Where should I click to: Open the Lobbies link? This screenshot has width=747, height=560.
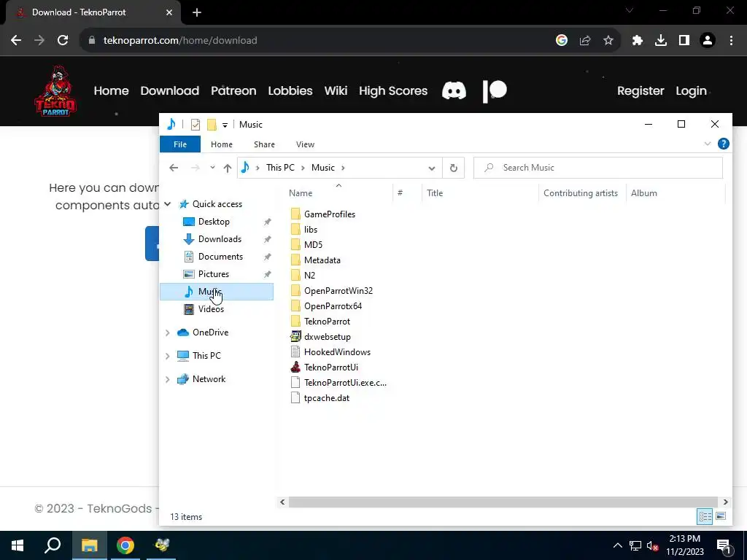coord(290,91)
